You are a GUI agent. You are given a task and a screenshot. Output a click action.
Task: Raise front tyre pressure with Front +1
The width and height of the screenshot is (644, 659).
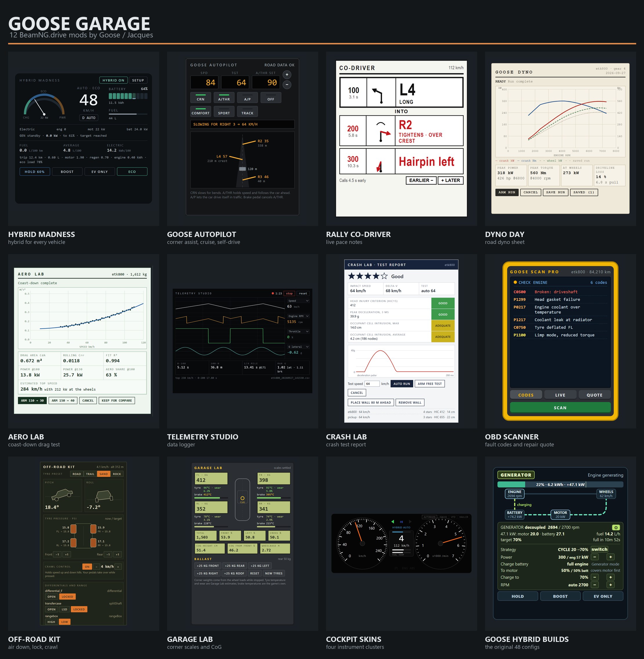coord(67,554)
